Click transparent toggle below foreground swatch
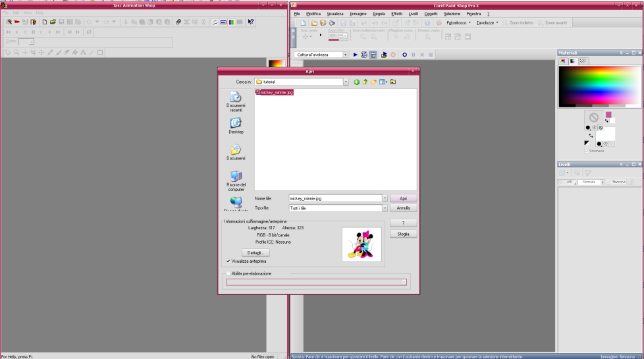This screenshot has width=644, height=359. 601,128
